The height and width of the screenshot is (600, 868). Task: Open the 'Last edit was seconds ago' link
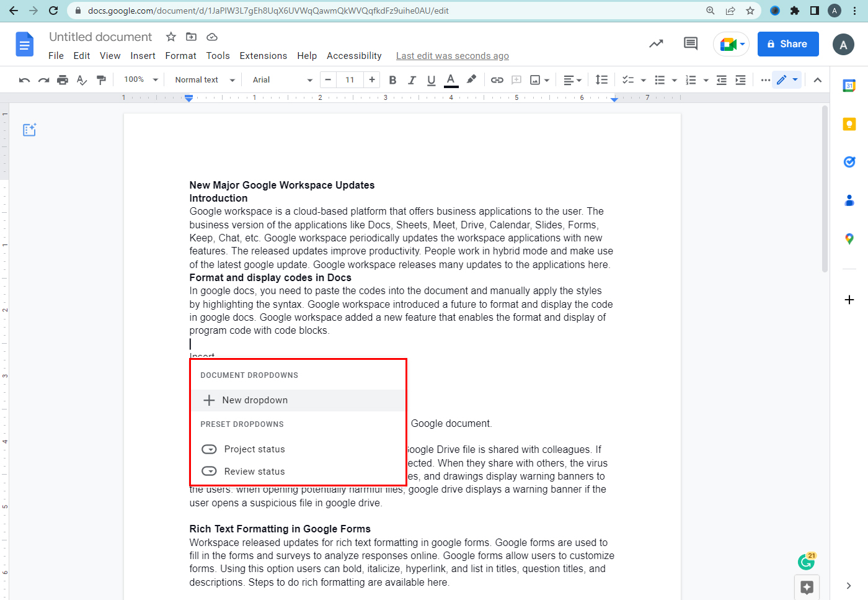pyautogui.click(x=452, y=56)
